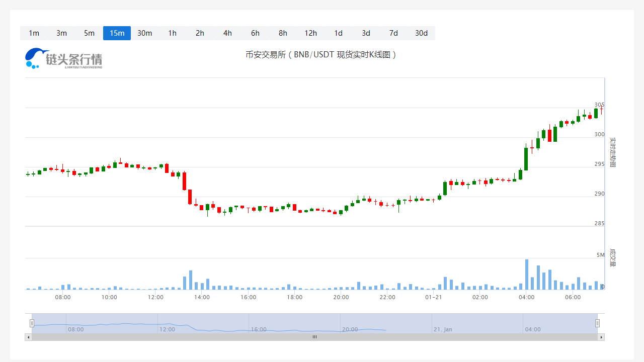Select the 1d daily timeframe

click(x=338, y=33)
